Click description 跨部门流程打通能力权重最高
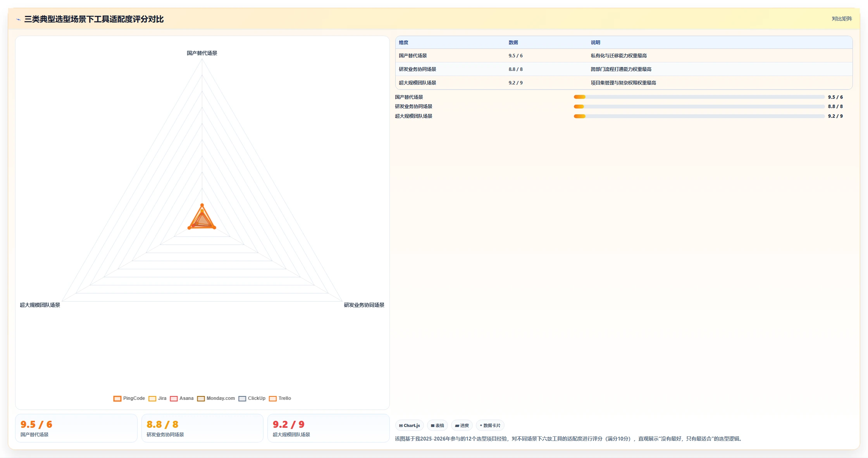The image size is (868, 458). [x=621, y=69]
